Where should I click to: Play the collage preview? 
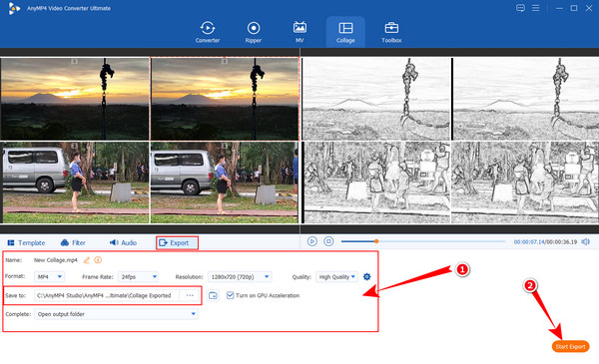[x=312, y=241]
